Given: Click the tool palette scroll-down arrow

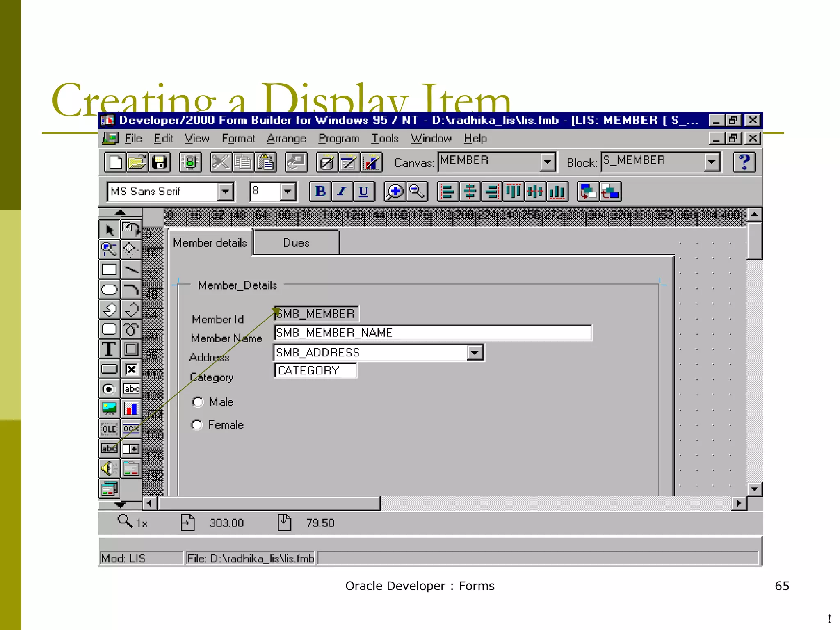Looking at the screenshot, I should [120, 504].
